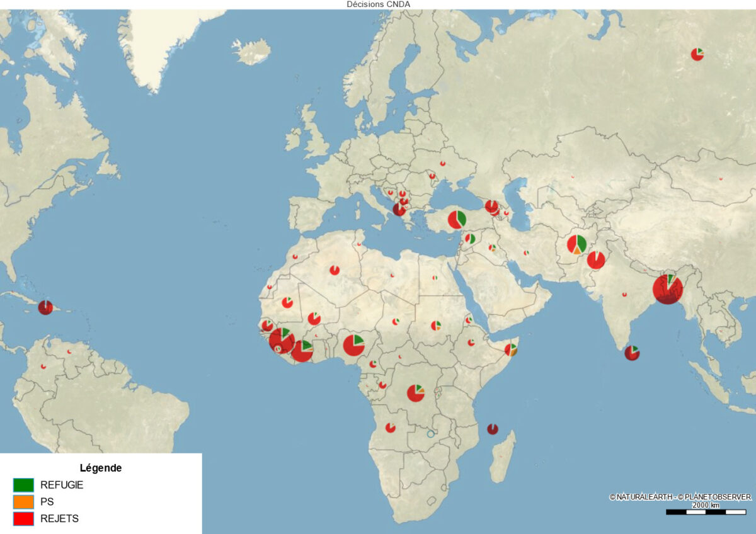Click the Angola pie chart
Image resolution: width=756 pixels, height=534 pixels.
[391, 428]
